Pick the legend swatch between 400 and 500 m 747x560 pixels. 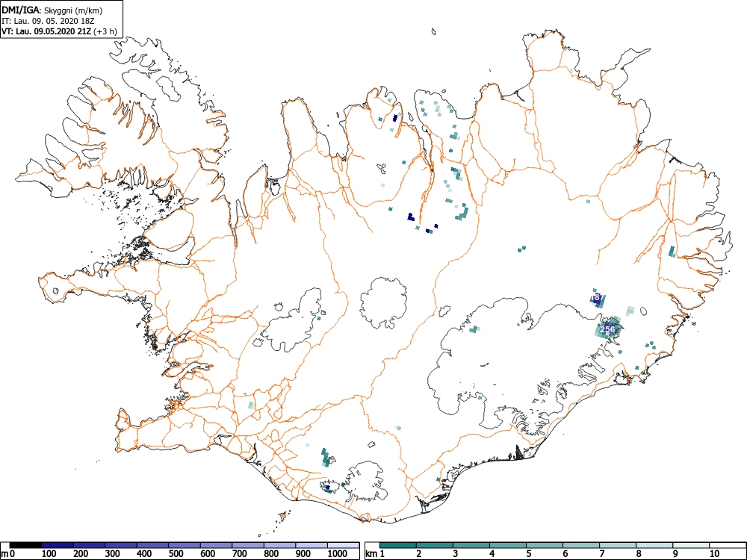[152, 545]
